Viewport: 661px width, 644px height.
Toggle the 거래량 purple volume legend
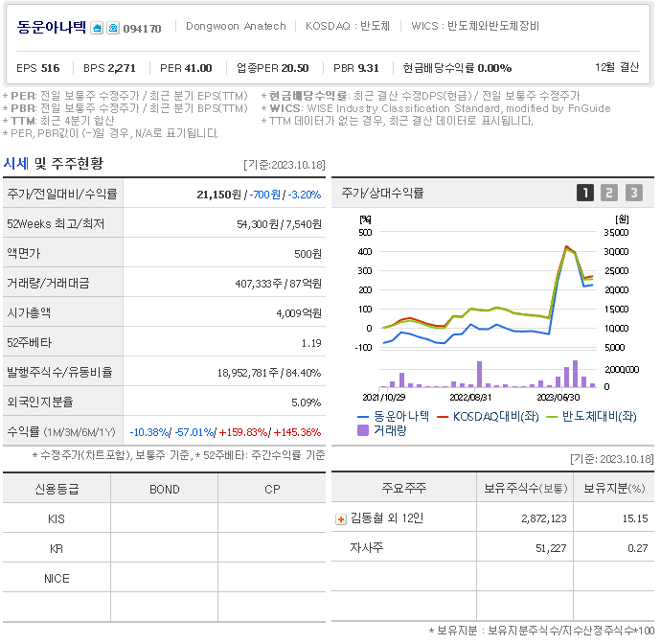pyautogui.click(x=382, y=430)
